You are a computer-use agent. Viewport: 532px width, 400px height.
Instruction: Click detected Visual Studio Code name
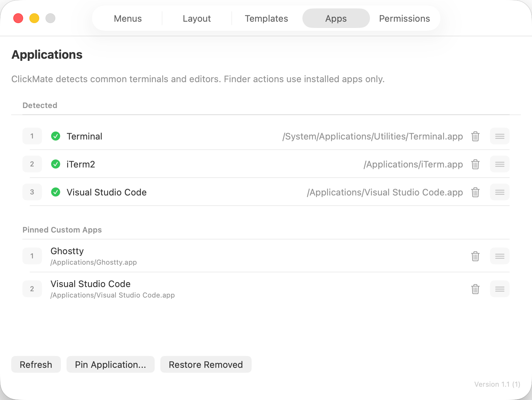point(106,192)
